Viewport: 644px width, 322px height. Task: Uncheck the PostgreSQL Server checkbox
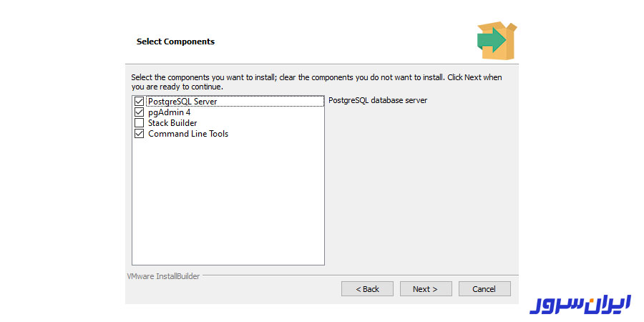[x=140, y=101]
